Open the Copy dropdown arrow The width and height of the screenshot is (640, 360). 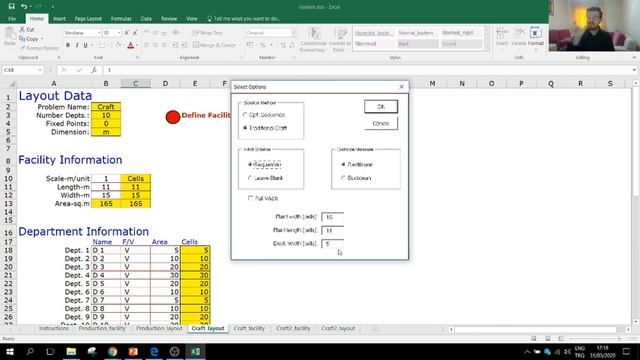tap(42, 39)
